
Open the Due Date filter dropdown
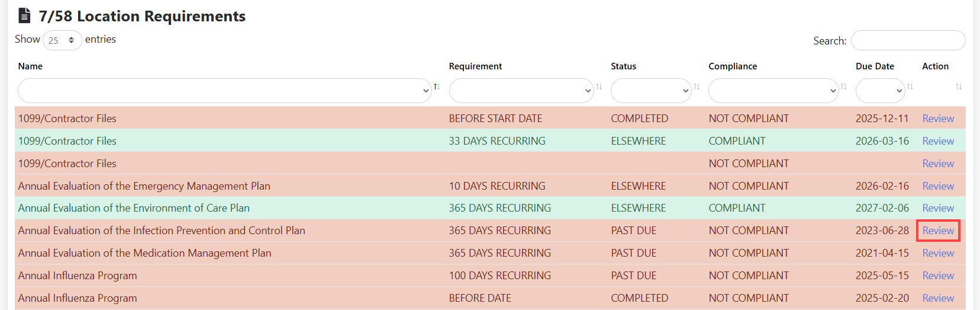[x=880, y=91]
